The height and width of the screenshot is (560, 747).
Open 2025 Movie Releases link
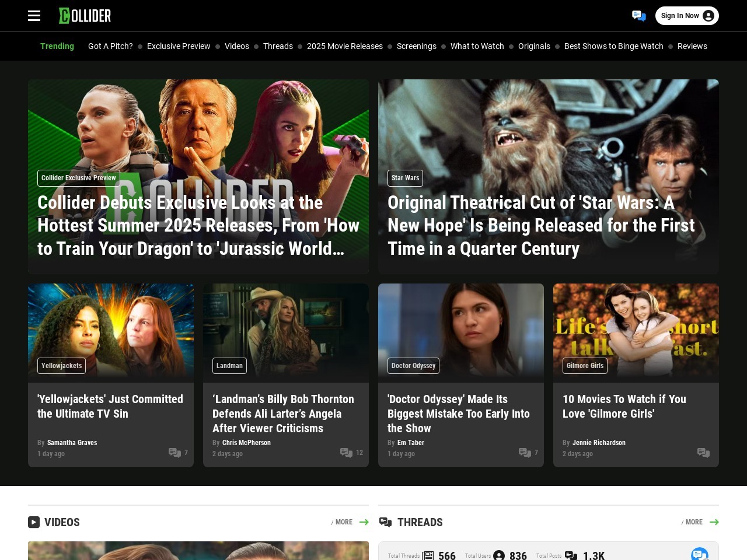(x=345, y=46)
